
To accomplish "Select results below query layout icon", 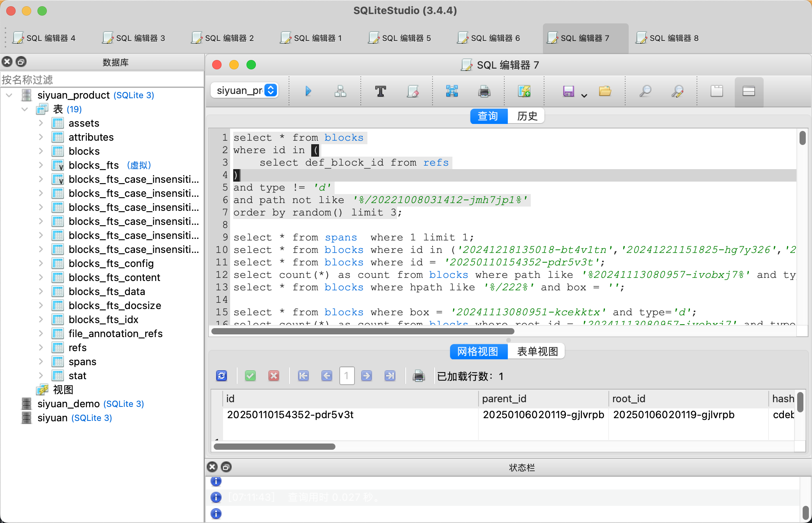I will pos(749,91).
